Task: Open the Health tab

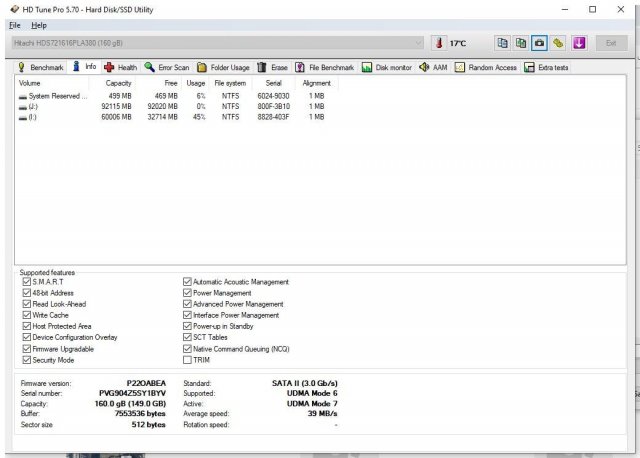Action: click(120, 67)
